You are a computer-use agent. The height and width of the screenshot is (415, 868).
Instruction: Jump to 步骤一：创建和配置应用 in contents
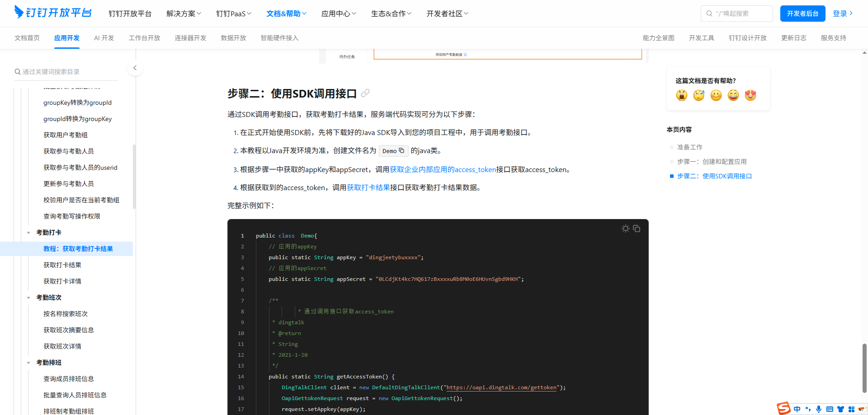click(x=712, y=162)
